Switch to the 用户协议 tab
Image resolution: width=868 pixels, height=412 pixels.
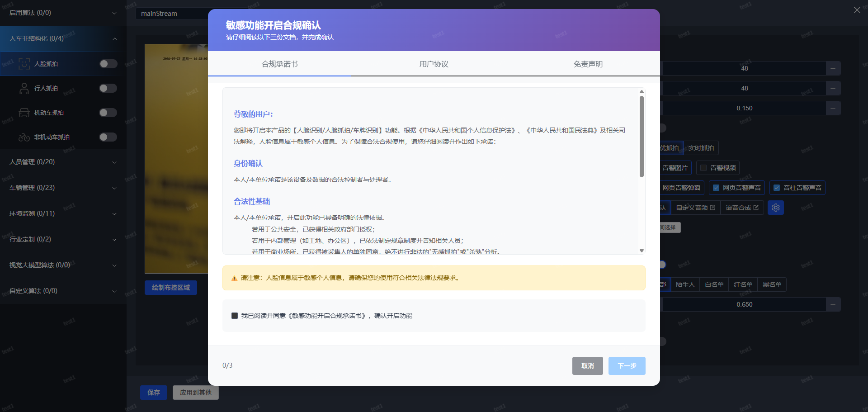tap(434, 64)
